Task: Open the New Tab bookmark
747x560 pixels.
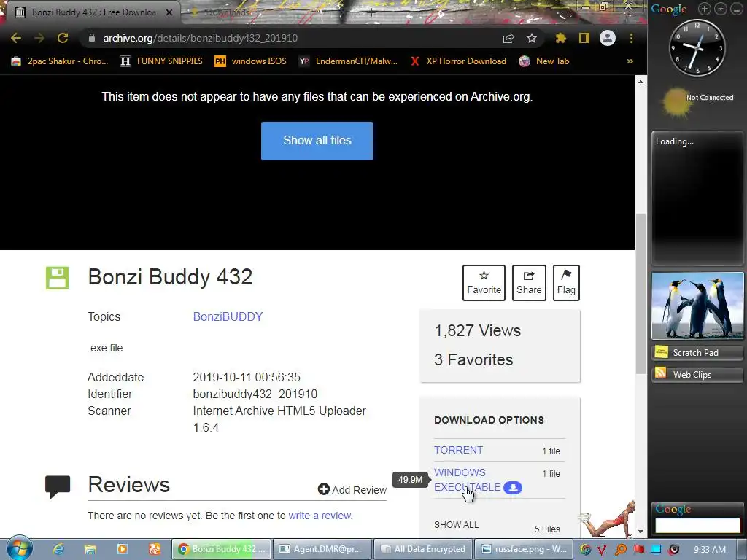Action: point(544,61)
